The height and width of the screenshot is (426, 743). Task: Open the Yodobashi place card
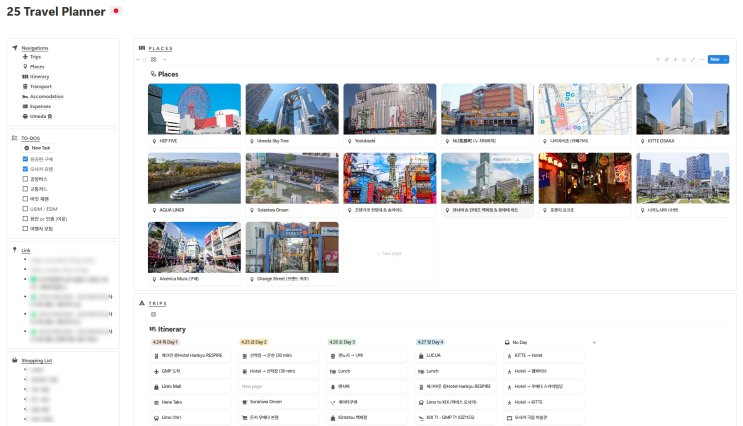(390, 115)
